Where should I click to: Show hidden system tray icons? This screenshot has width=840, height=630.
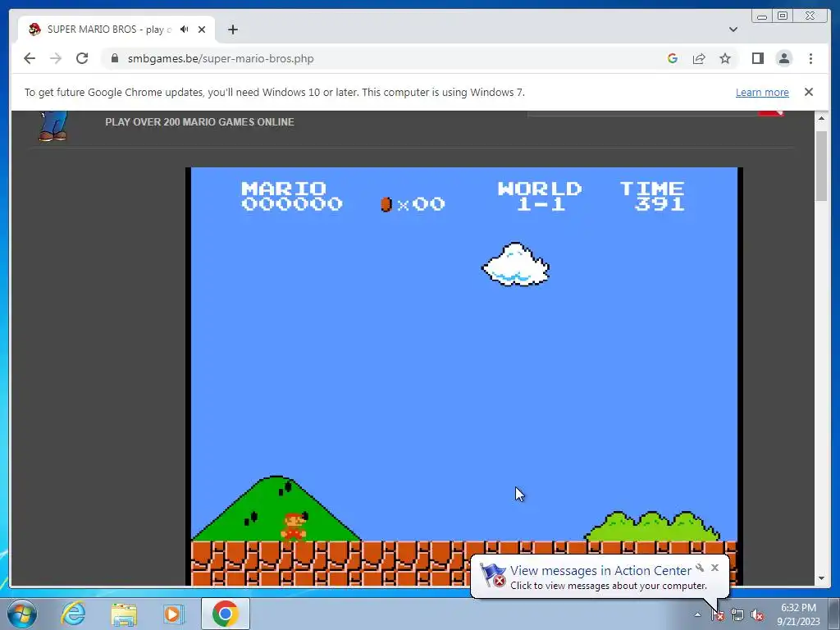pyautogui.click(x=697, y=615)
